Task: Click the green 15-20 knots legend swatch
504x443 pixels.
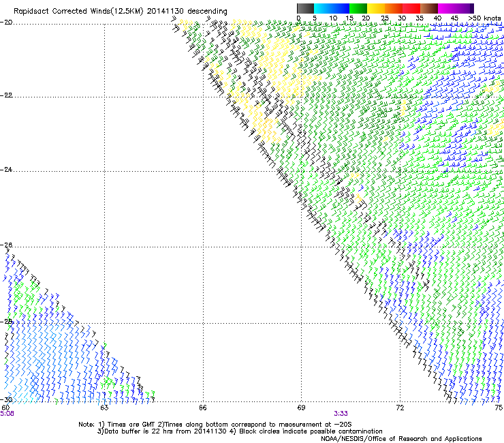Action: click(358, 8)
